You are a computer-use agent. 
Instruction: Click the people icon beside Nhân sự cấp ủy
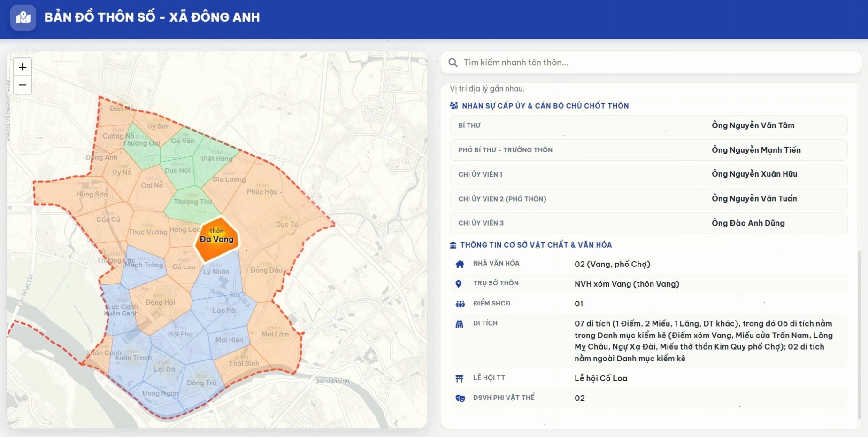pyautogui.click(x=453, y=106)
